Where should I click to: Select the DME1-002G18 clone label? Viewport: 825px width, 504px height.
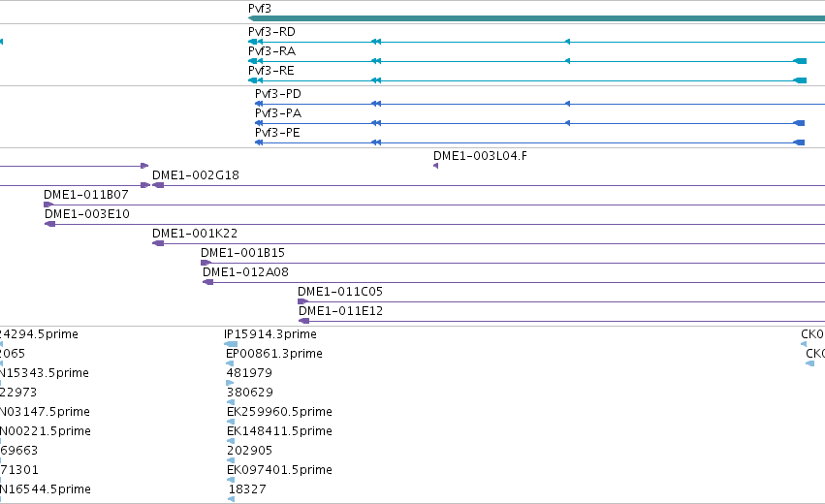196,175
